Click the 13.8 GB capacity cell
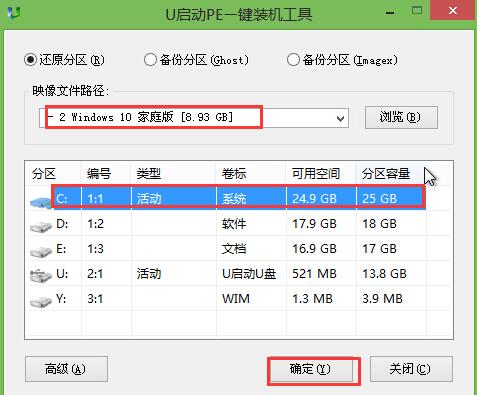The image size is (477, 395). point(384,274)
